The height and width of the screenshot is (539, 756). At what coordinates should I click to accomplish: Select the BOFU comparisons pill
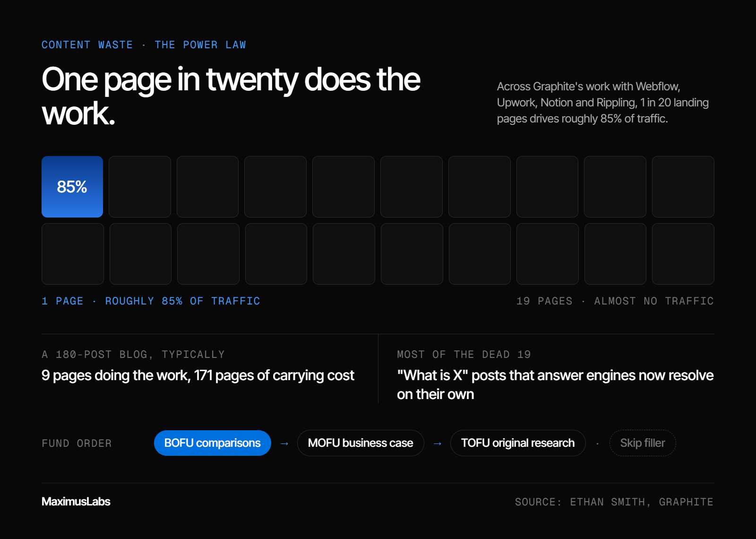click(x=213, y=443)
